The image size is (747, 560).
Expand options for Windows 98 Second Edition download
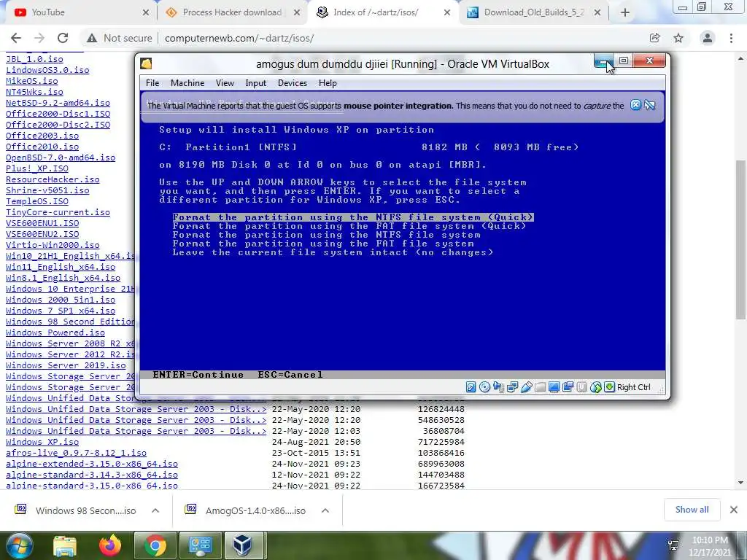pos(155,510)
